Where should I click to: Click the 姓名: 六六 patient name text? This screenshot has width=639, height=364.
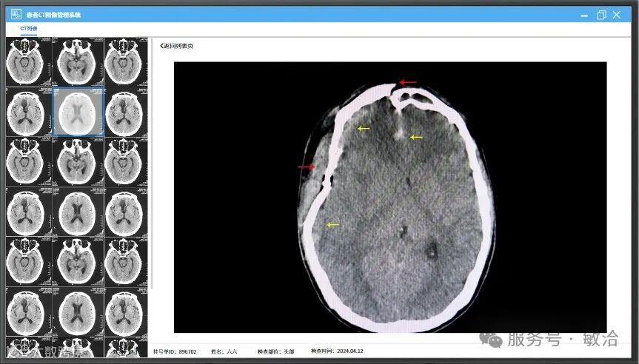coord(224,351)
